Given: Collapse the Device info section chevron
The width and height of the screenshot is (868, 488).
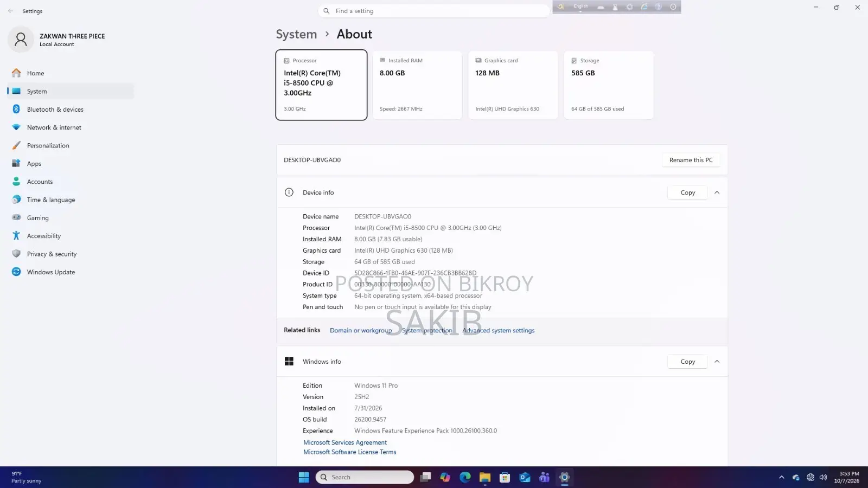Looking at the screenshot, I should (x=717, y=192).
